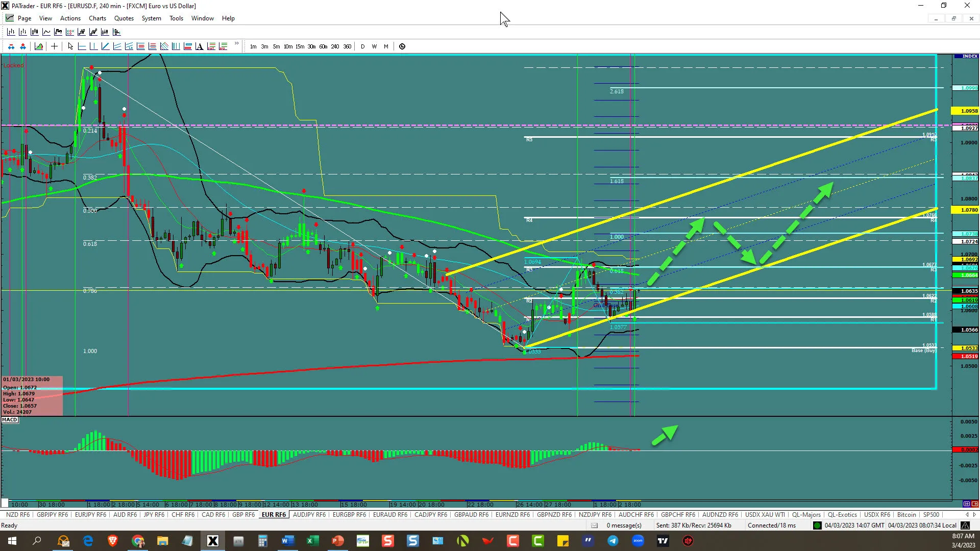Switch chart to Daily (D) timeframe
Image resolution: width=980 pixels, height=551 pixels.
(x=363, y=46)
